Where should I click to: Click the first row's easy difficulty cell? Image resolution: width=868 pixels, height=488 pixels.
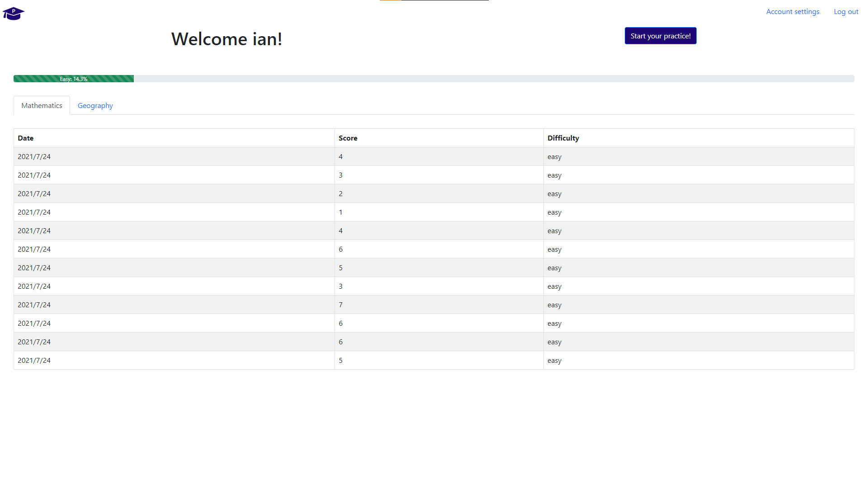(554, 157)
